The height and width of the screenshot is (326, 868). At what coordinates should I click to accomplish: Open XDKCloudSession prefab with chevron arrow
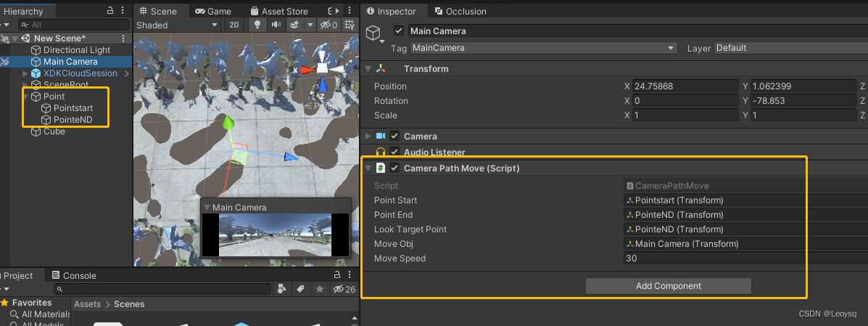[127, 73]
